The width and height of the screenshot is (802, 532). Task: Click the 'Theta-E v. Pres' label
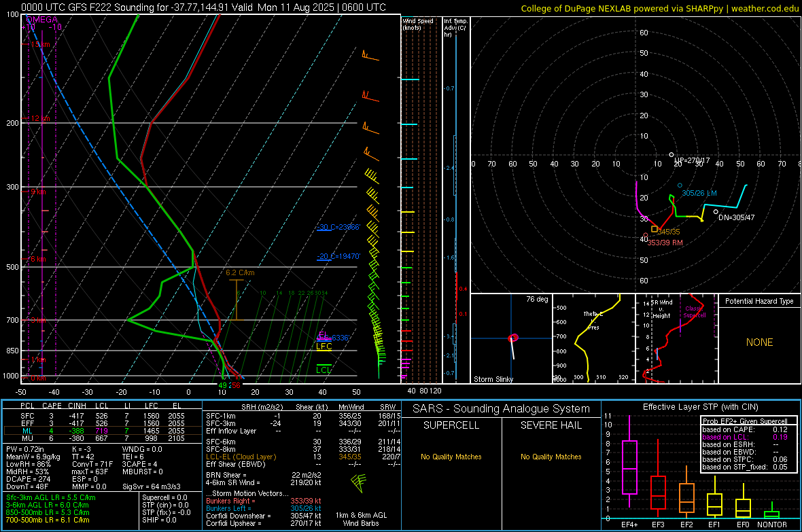pyautogui.click(x=593, y=320)
